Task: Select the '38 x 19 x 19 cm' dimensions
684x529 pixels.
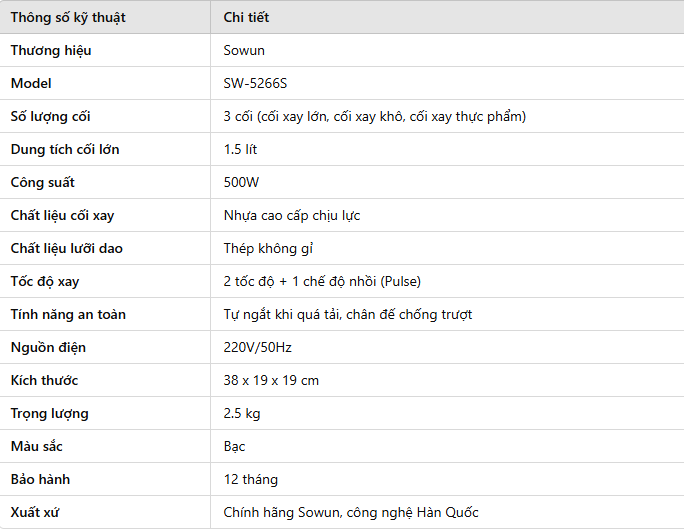Action: [x=271, y=380]
